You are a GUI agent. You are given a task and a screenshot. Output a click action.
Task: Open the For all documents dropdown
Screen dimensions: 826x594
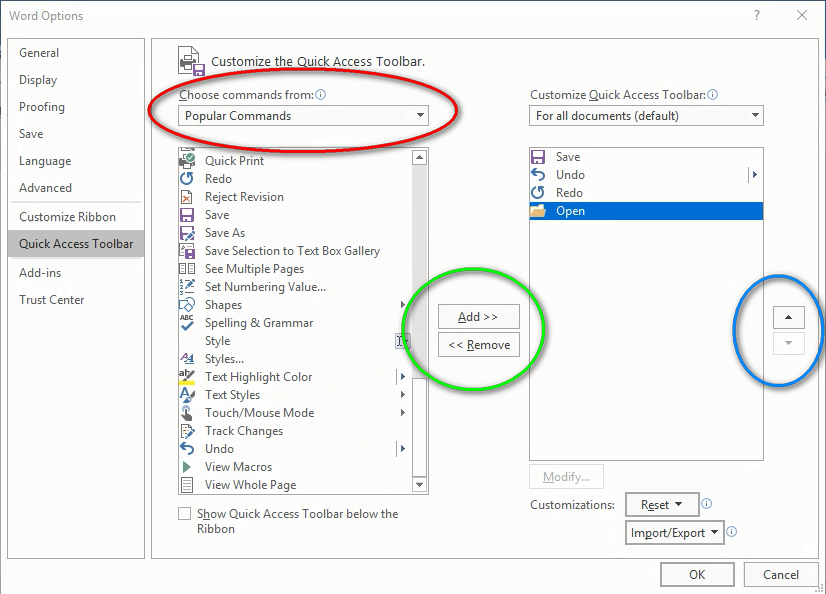(x=646, y=116)
